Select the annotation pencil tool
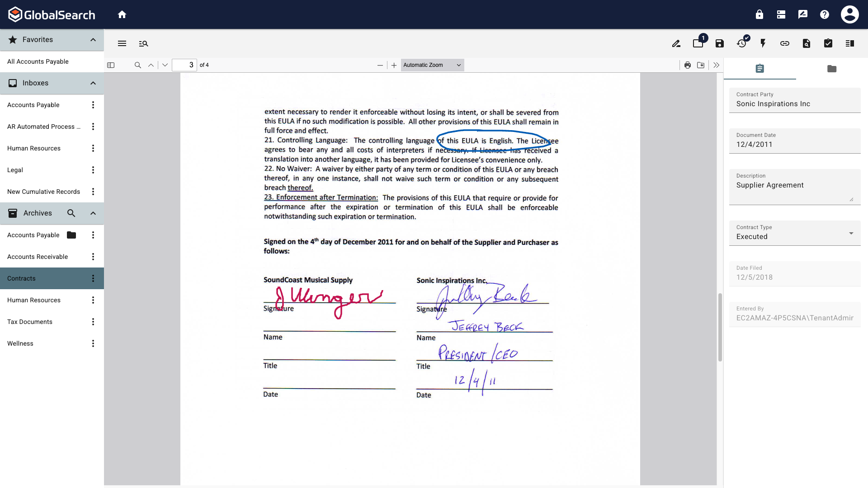Image resolution: width=868 pixels, height=488 pixels. coord(676,43)
